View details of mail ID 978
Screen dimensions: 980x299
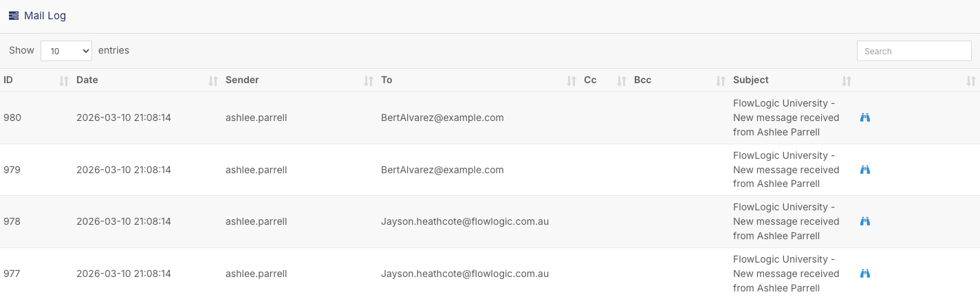point(865,221)
